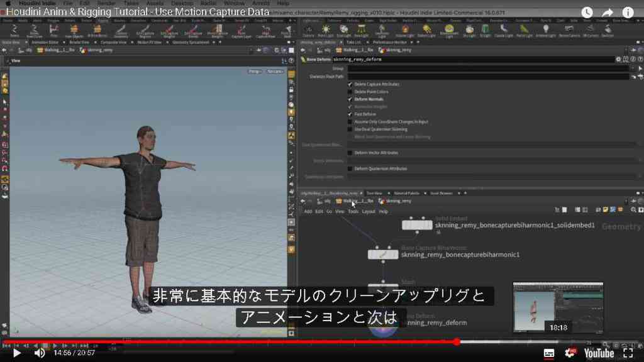This screenshot has width=644, height=362.
Task: Enable Deform Quaternion Attributes checkbox
Action: pos(350,168)
